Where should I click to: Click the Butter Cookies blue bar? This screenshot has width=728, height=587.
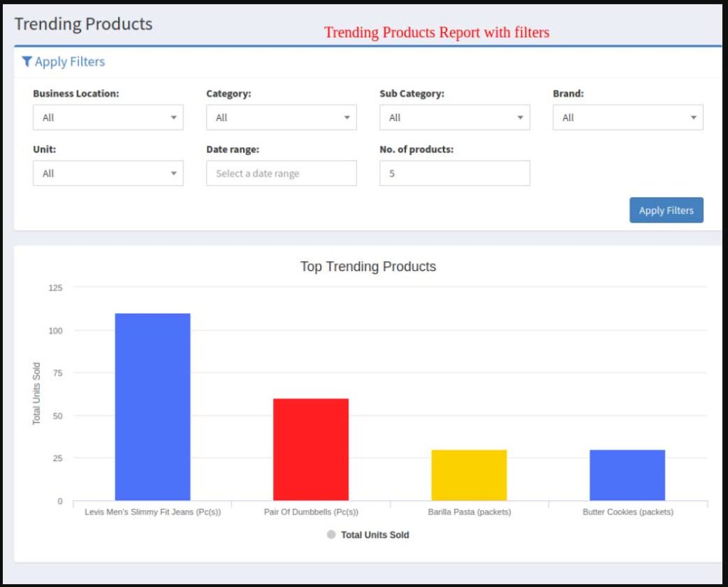pyautogui.click(x=627, y=475)
